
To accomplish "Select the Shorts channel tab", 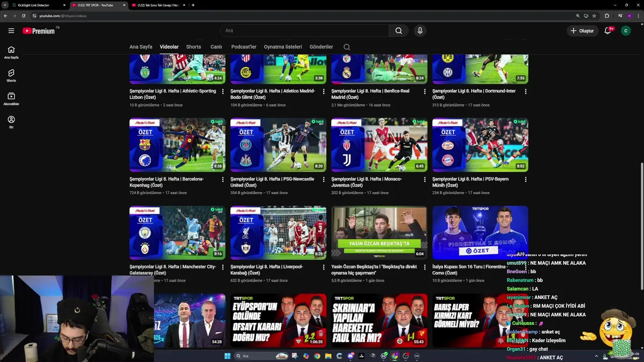I will (194, 47).
